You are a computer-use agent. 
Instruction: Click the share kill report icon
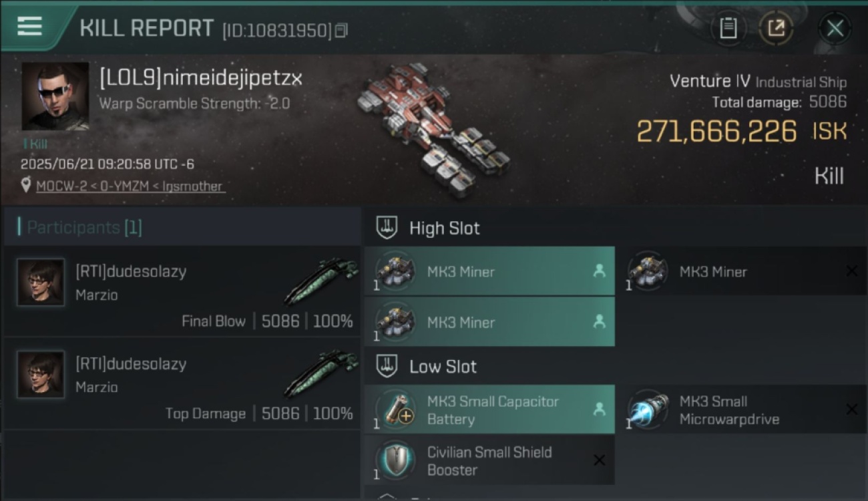click(x=776, y=28)
